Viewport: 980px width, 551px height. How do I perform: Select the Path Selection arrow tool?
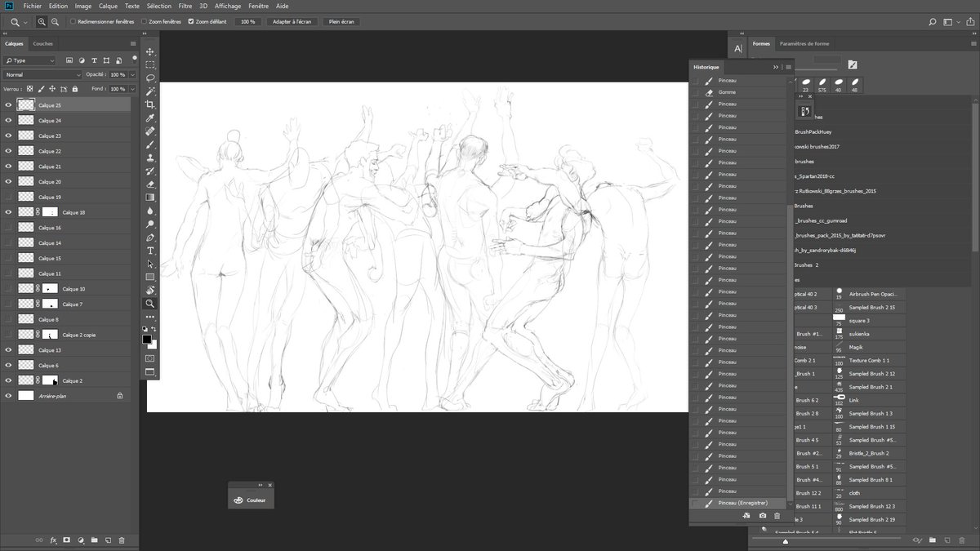pyautogui.click(x=150, y=264)
